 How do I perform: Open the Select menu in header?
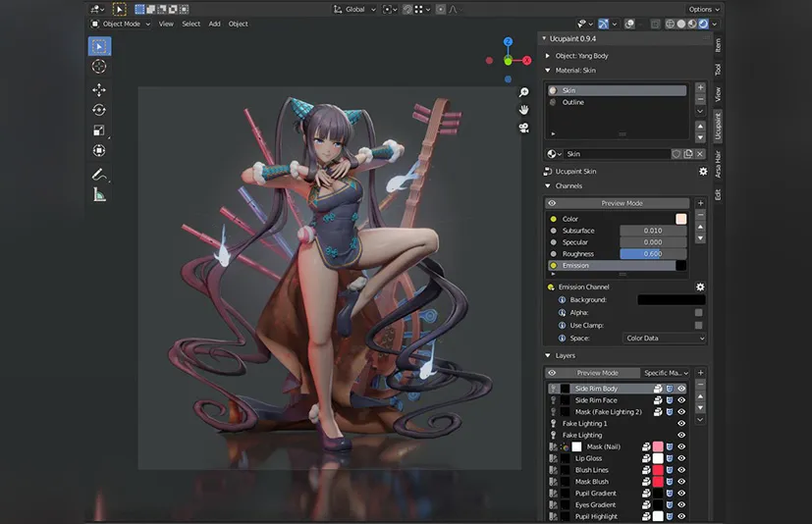[190, 24]
